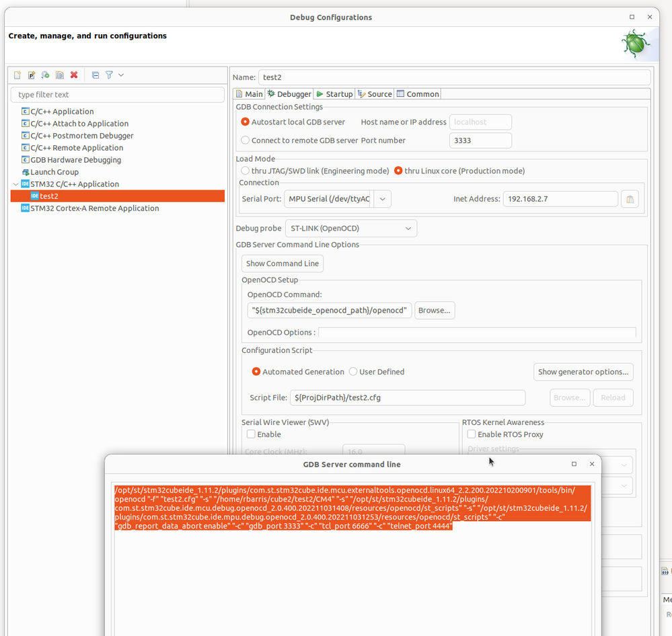672x636 pixels.
Task: Select STM32 Cortex-A Remote Application item
Action: (94, 208)
